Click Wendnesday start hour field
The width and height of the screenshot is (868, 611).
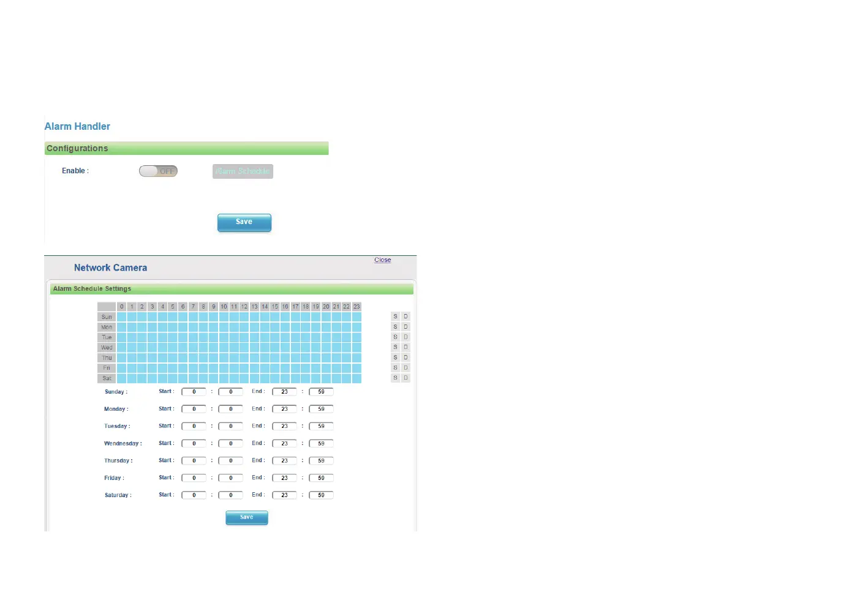point(194,443)
